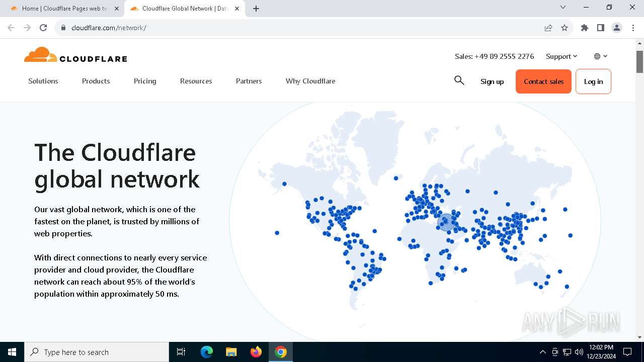Open the language globe selector

(601, 56)
